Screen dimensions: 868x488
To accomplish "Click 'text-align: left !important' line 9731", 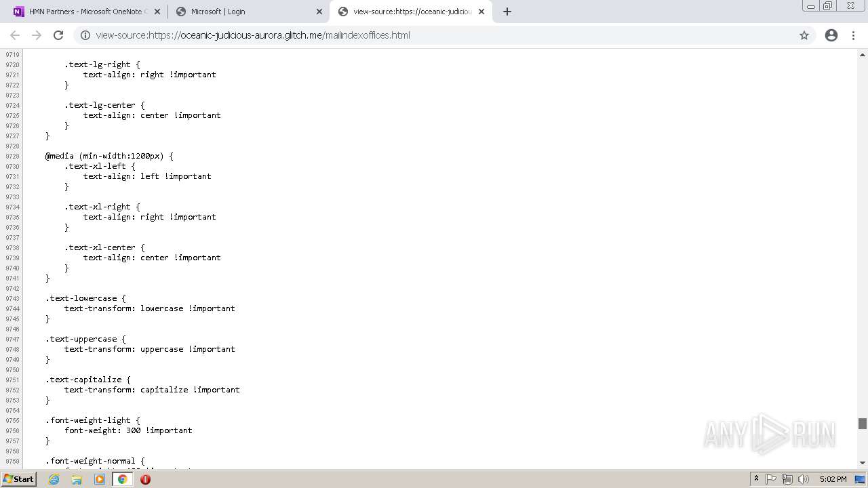I will coord(147,176).
